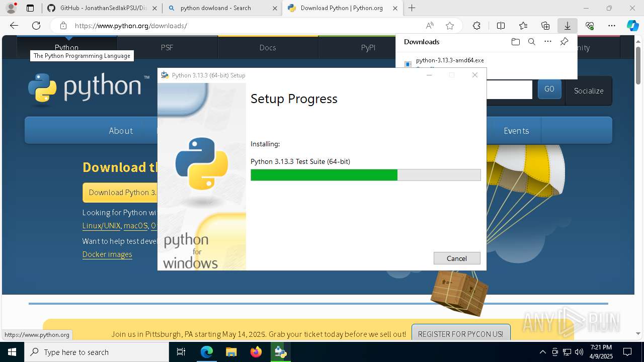Viewport: 644px width, 362px height.
Task: Click the installation progress bar
Action: click(x=366, y=175)
